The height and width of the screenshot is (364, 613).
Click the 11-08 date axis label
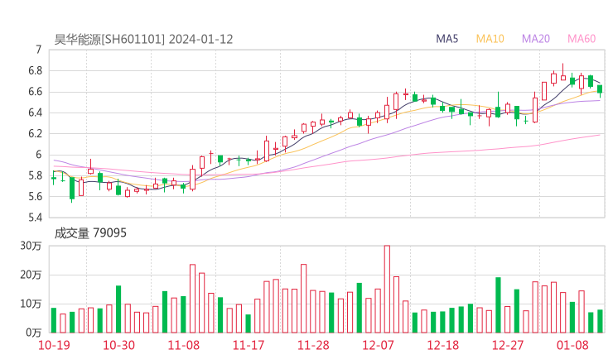(x=183, y=345)
